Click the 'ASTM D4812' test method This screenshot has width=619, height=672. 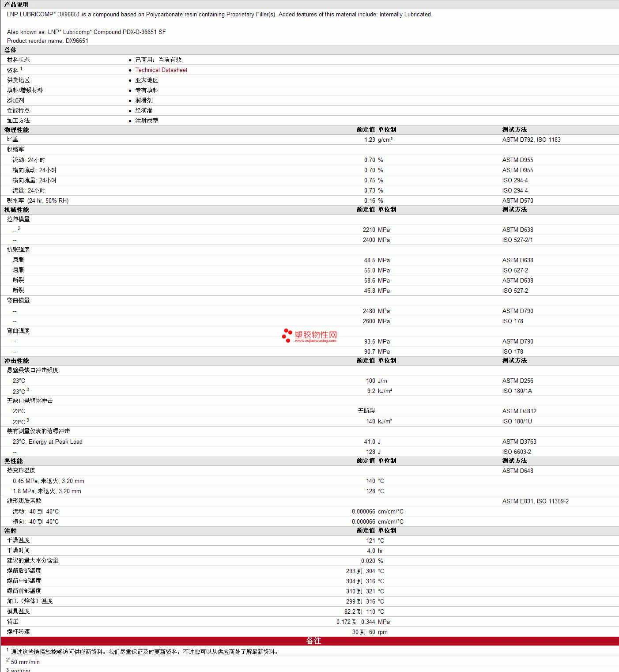520,411
